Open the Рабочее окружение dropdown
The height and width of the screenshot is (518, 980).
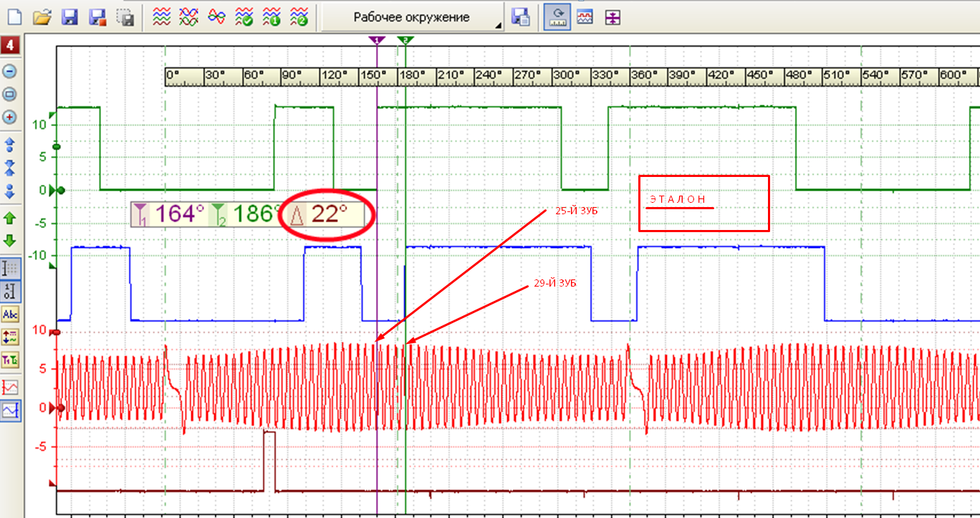[412, 17]
